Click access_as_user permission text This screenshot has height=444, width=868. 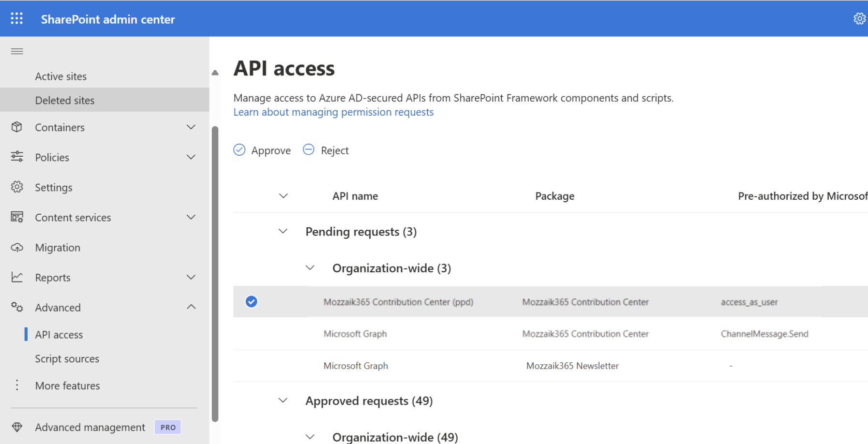(x=749, y=302)
